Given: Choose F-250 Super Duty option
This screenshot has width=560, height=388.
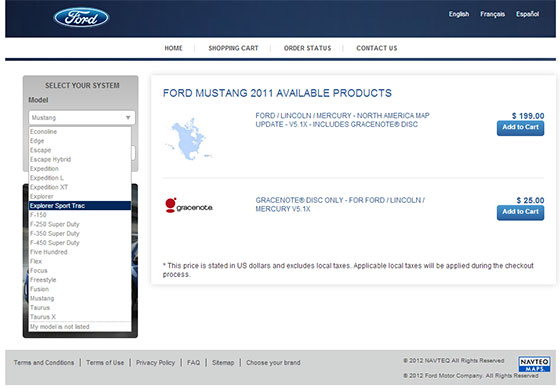Looking at the screenshot, I should point(80,224).
